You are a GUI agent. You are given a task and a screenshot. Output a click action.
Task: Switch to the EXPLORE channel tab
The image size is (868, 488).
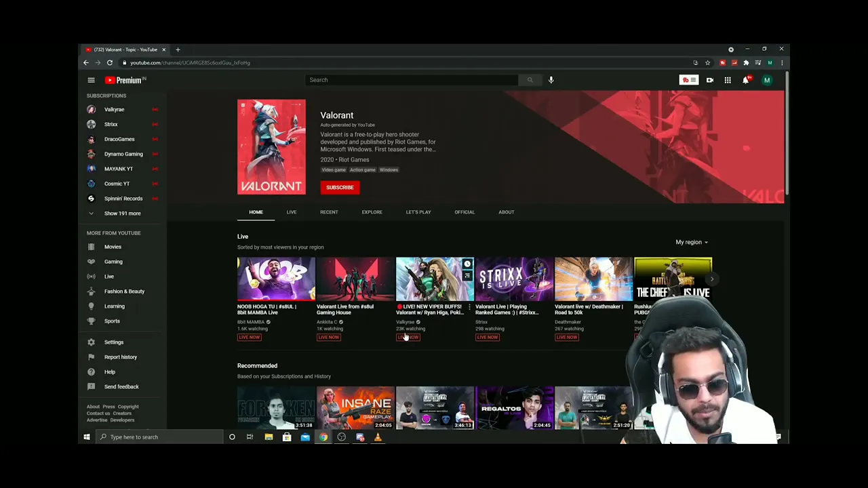[372, 212]
